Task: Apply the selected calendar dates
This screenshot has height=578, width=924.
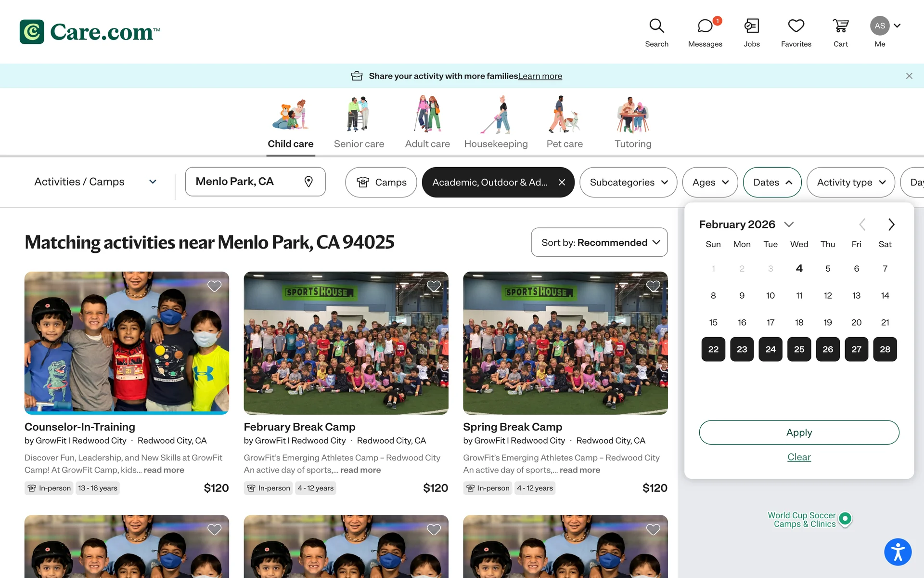Action: coord(799,433)
